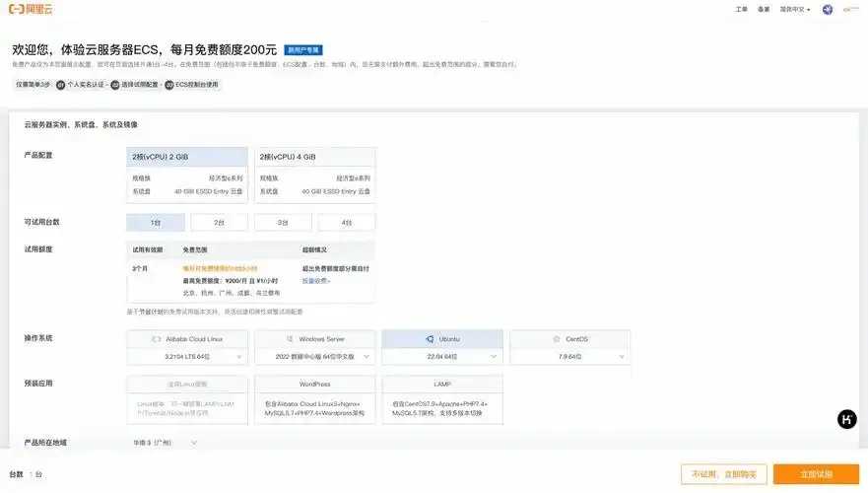
Task: Open the 工单 menu in top bar
Action: point(741,10)
